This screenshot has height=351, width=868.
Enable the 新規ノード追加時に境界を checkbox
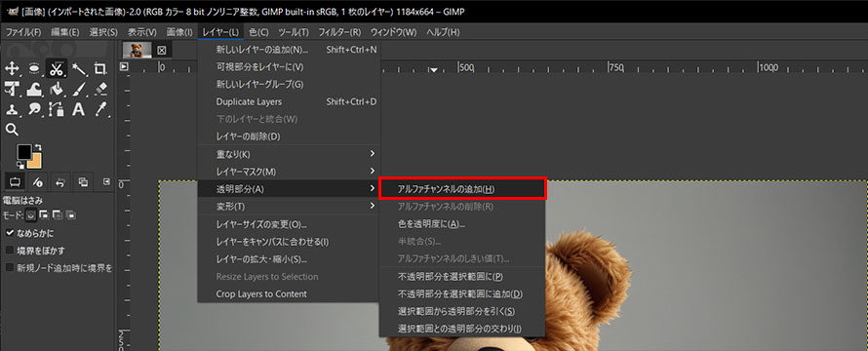click(x=10, y=267)
